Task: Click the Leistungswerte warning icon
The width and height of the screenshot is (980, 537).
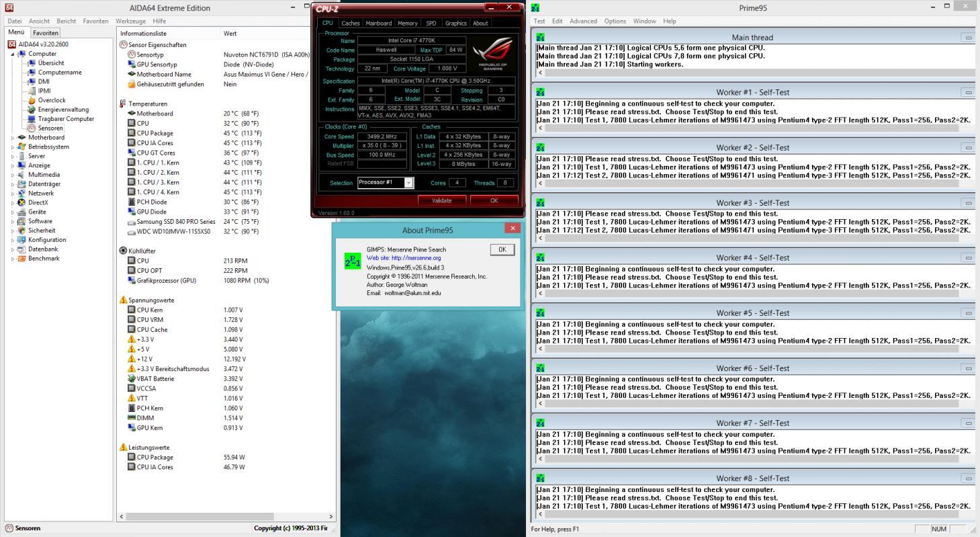Action: coord(123,447)
